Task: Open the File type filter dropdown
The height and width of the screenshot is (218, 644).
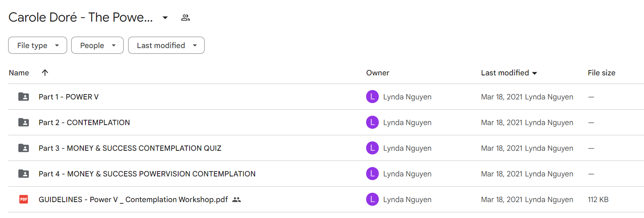Action: 37,45
